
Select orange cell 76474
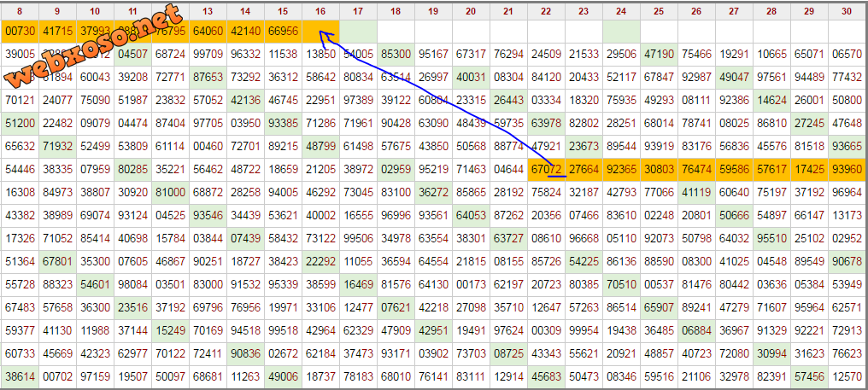[696, 171]
